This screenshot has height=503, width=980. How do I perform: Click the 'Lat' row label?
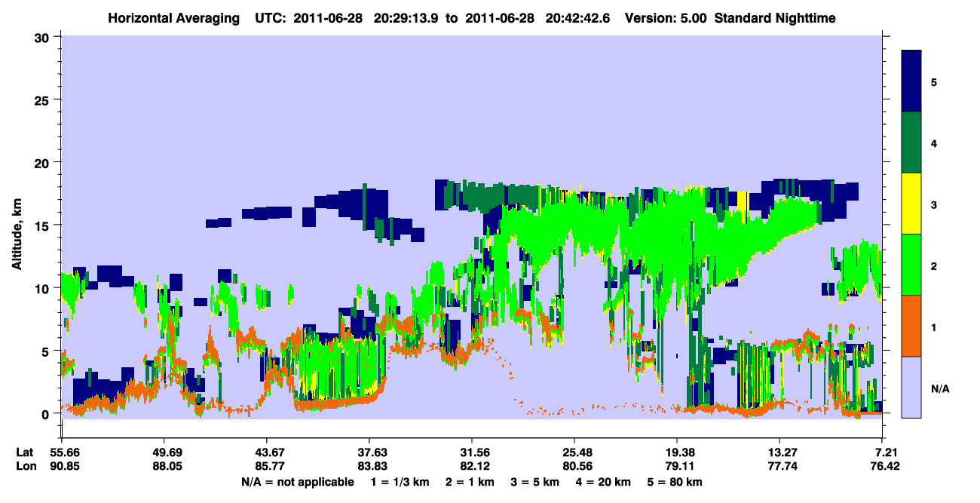25,452
